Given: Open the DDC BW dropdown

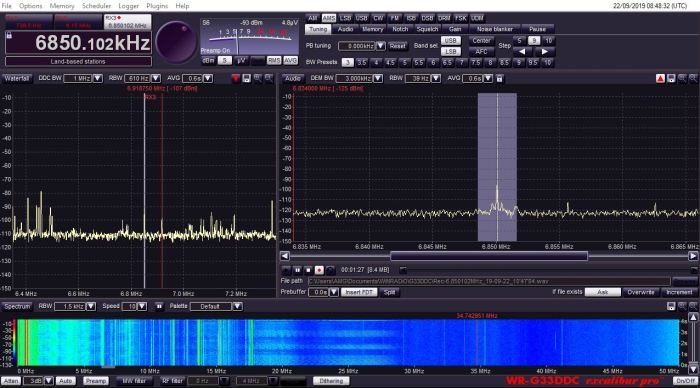Looking at the screenshot, I should [98, 79].
